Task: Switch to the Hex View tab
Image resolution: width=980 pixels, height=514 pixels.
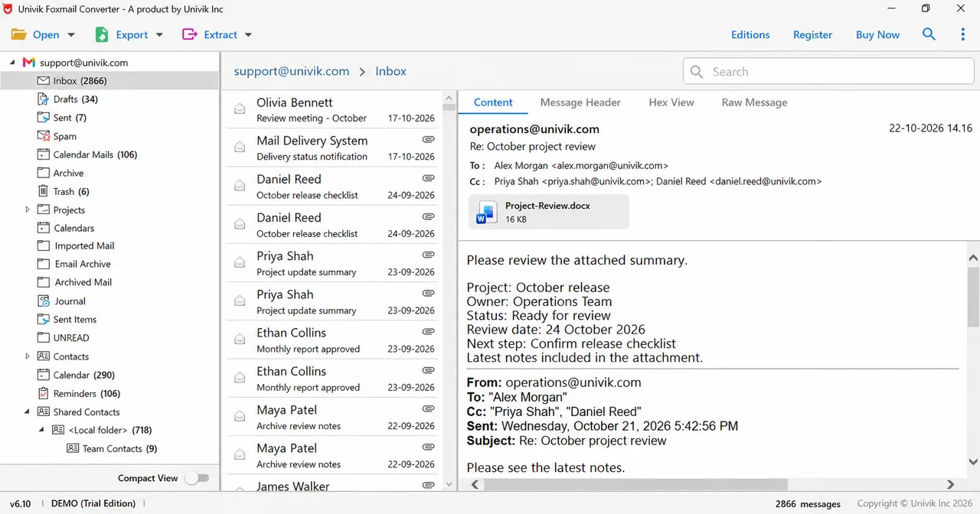Action: [671, 102]
